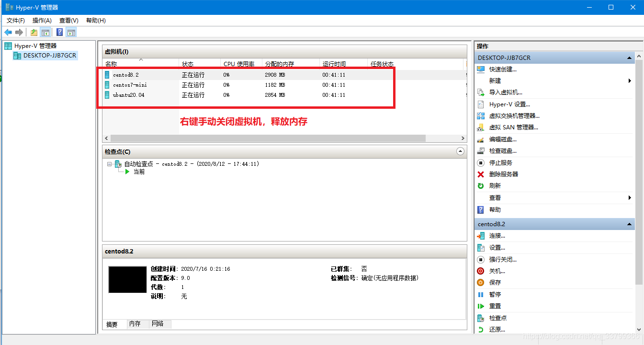
Task: Click the 设置 icon under centod8.2
Action: tap(481, 248)
